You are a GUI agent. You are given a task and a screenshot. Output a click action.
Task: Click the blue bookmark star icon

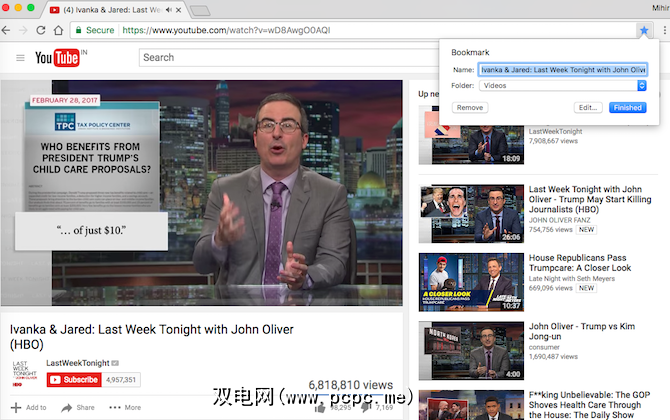pos(644,30)
